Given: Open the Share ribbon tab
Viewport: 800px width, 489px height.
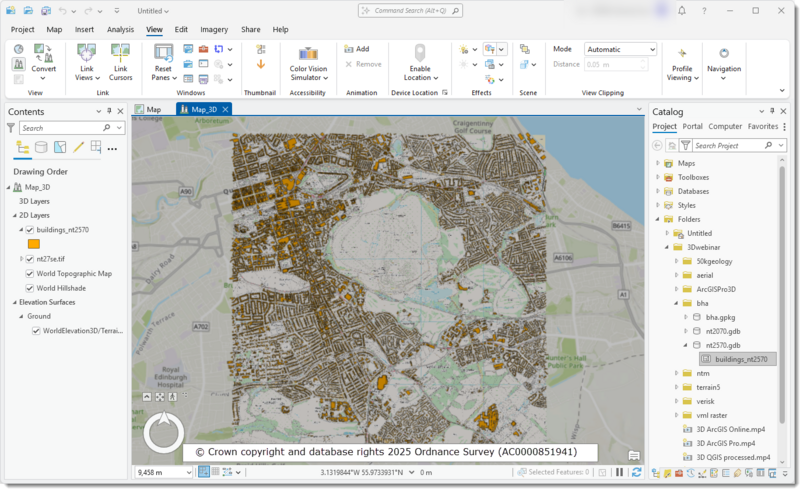Looking at the screenshot, I should (x=251, y=30).
